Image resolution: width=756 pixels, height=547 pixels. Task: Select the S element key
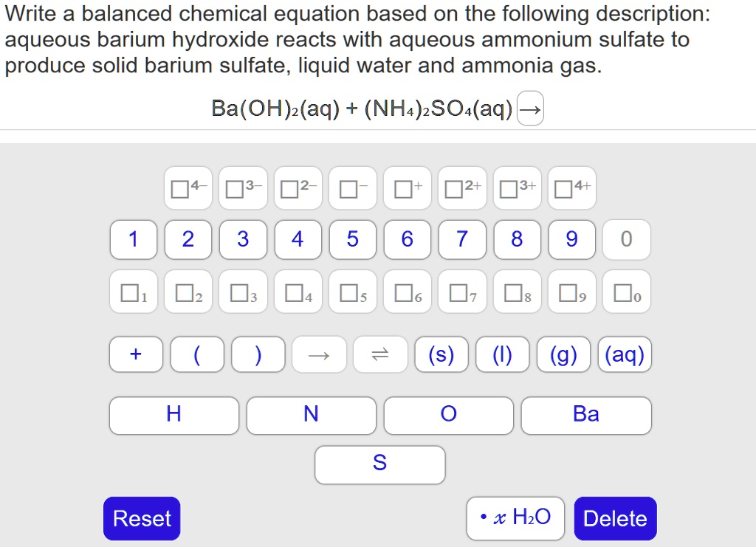(380, 464)
